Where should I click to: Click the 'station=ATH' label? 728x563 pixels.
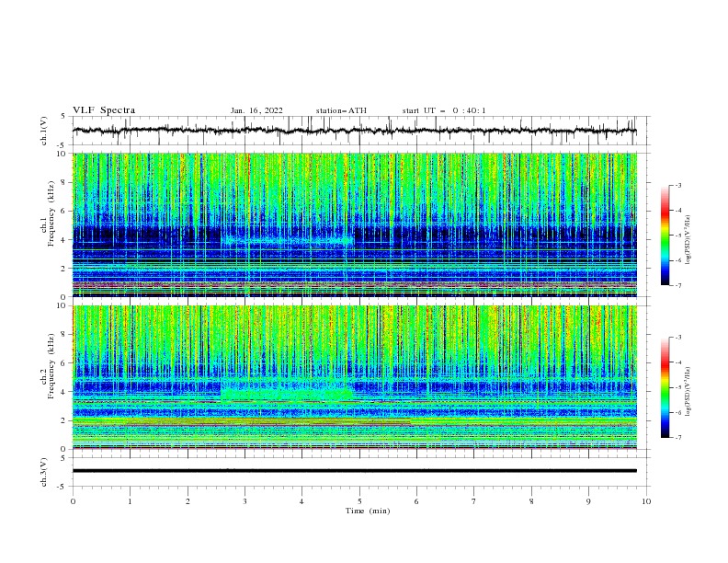pos(341,110)
